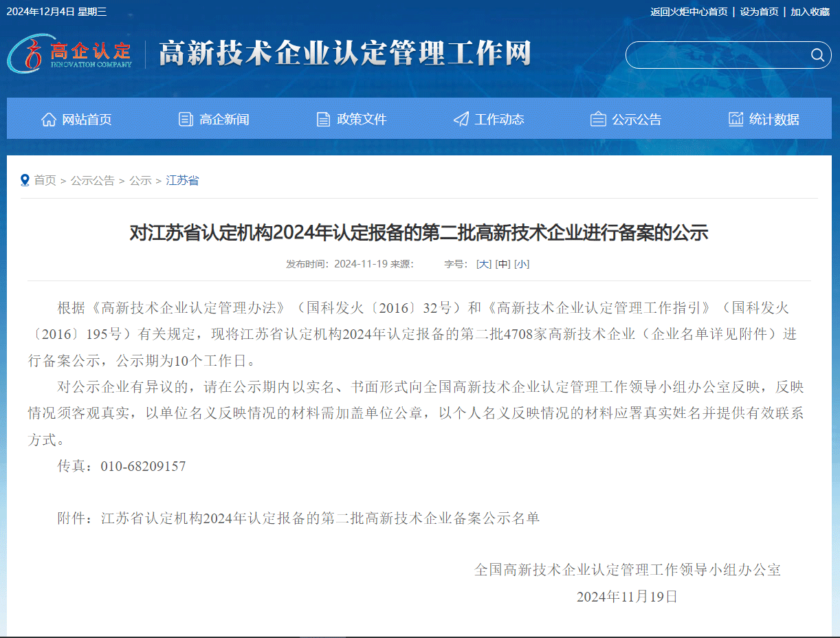Click the home icon beside 网站首页
840x638 pixels.
tap(48, 118)
